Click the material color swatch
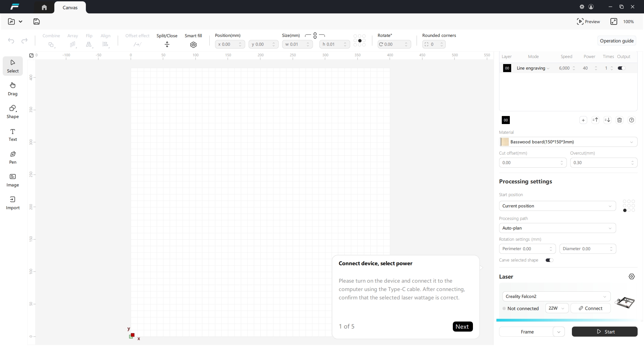Viewport: 644px width, 346px height. click(504, 142)
